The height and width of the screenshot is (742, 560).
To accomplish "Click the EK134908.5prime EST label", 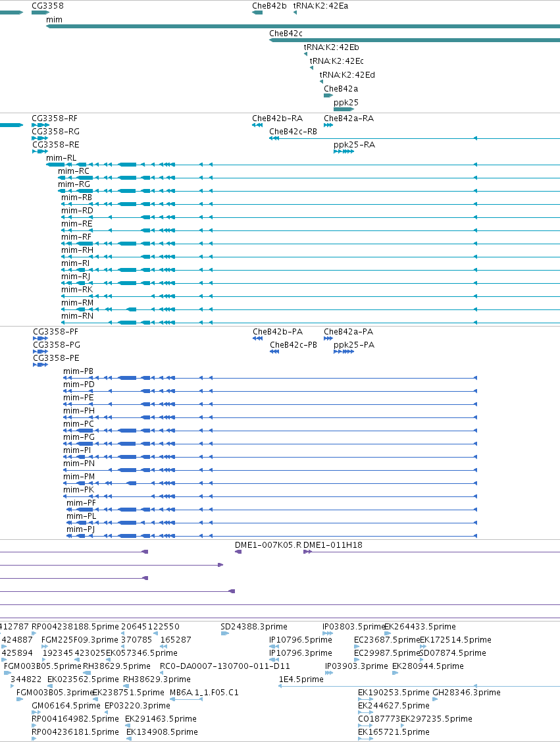I will [x=163, y=732].
